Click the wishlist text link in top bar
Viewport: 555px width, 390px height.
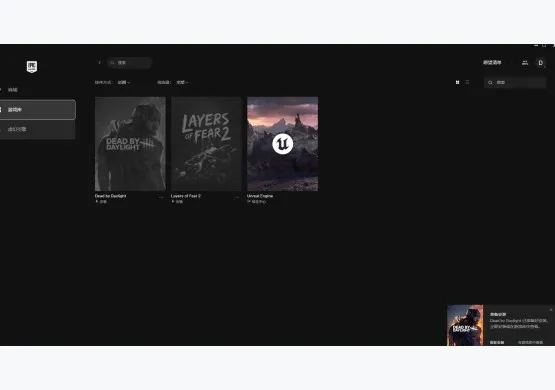(x=492, y=63)
